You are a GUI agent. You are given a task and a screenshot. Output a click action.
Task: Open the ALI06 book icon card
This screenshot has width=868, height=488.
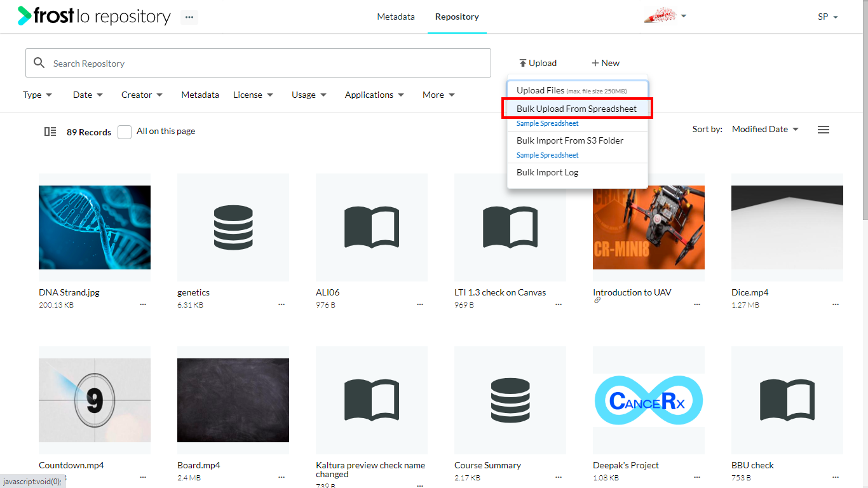coord(372,227)
